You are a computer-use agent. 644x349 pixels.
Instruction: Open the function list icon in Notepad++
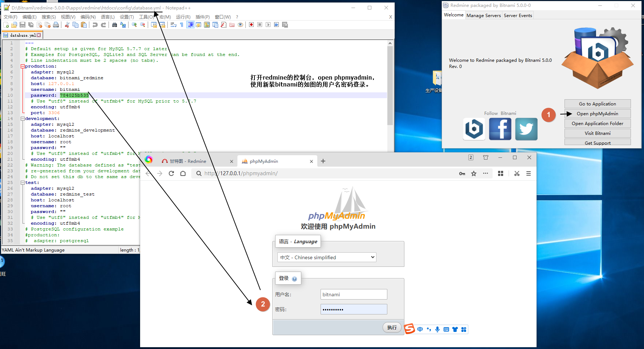coord(224,25)
